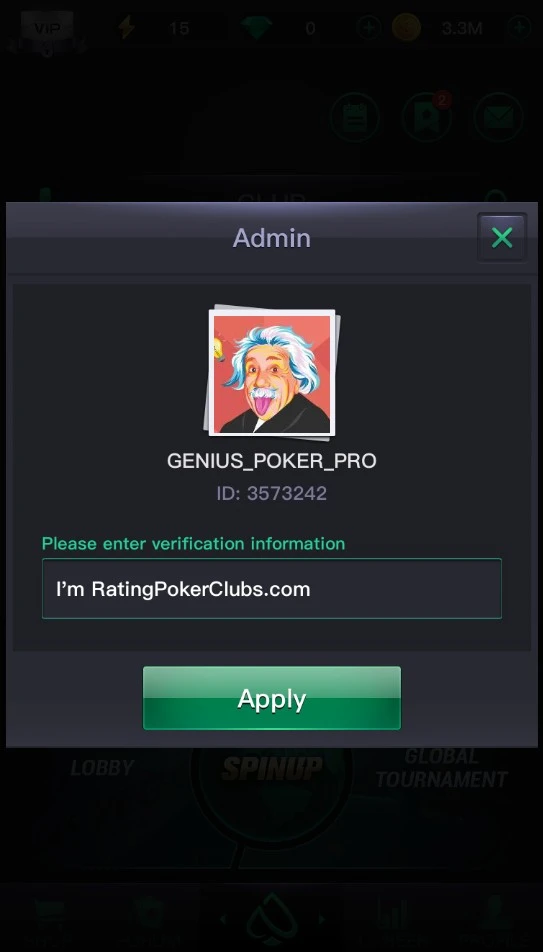Tap the lightning energy icon
The width and height of the screenshot is (543, 952).
[x=127, y=28]
